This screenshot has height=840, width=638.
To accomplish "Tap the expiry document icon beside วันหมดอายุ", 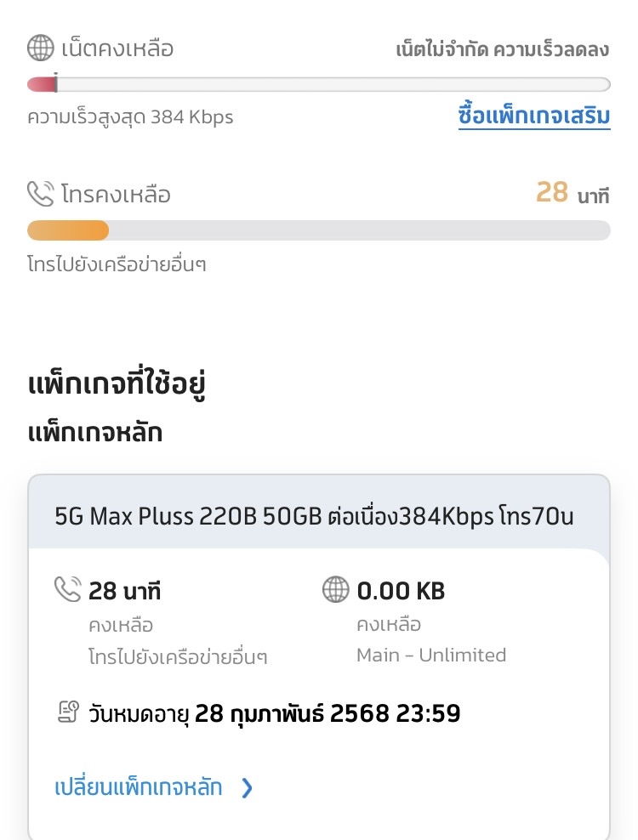I will (69, 712).
